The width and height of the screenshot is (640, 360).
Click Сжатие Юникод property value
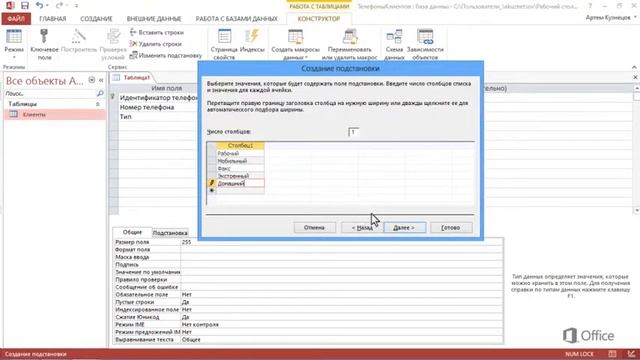click(x=342, y=317)
